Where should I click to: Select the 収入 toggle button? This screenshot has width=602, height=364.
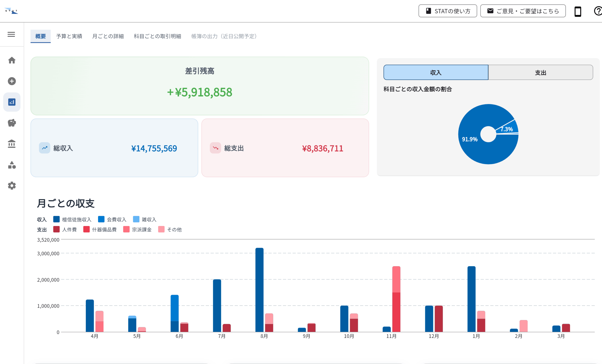pos(436,73)
